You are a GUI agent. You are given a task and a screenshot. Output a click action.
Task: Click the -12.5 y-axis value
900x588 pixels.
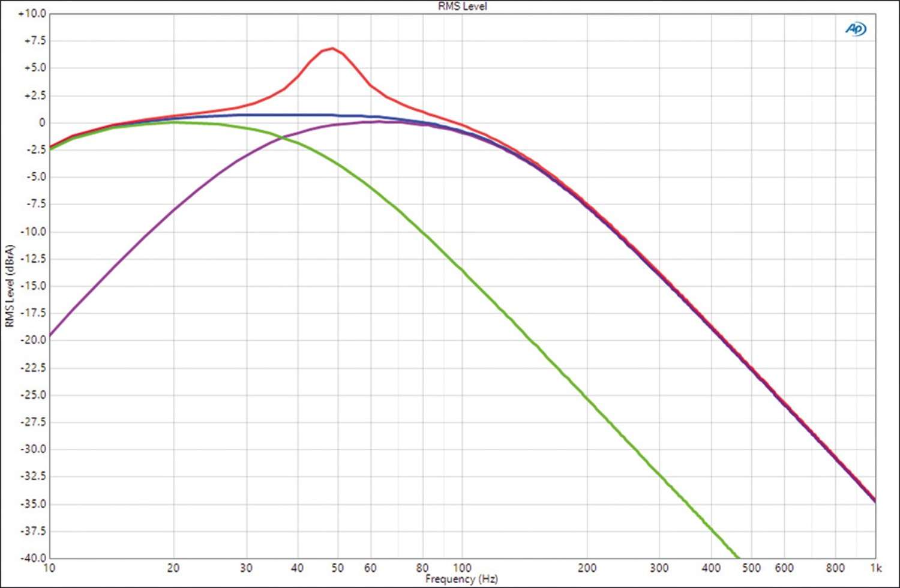click(32, 259)
